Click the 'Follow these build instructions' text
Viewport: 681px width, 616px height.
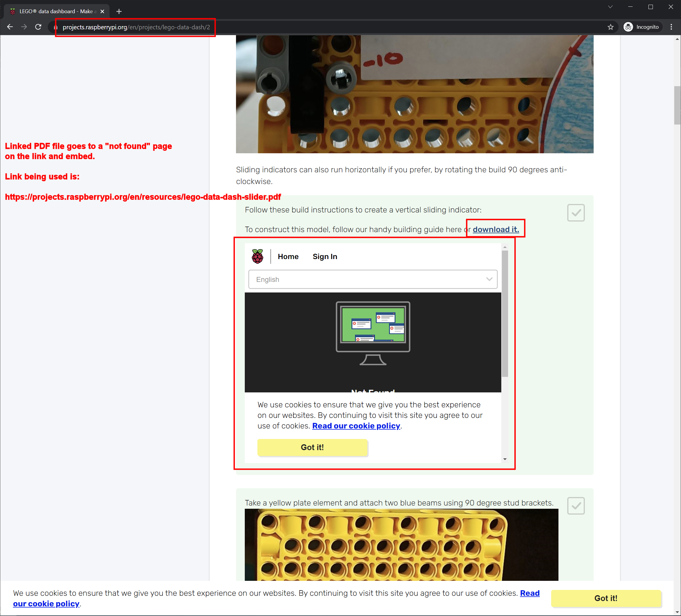(x=363, y=210)
